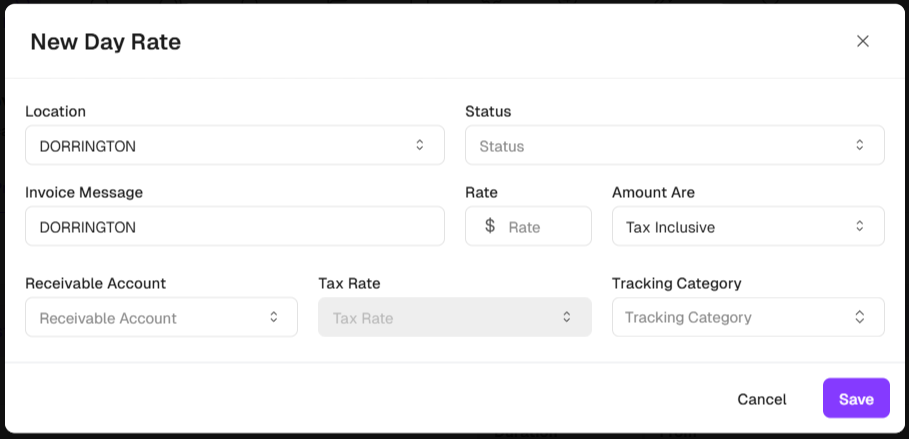Expand the Tax Inclusive dropdown
This screenshot has width=909, height=439.
point(735,226)
